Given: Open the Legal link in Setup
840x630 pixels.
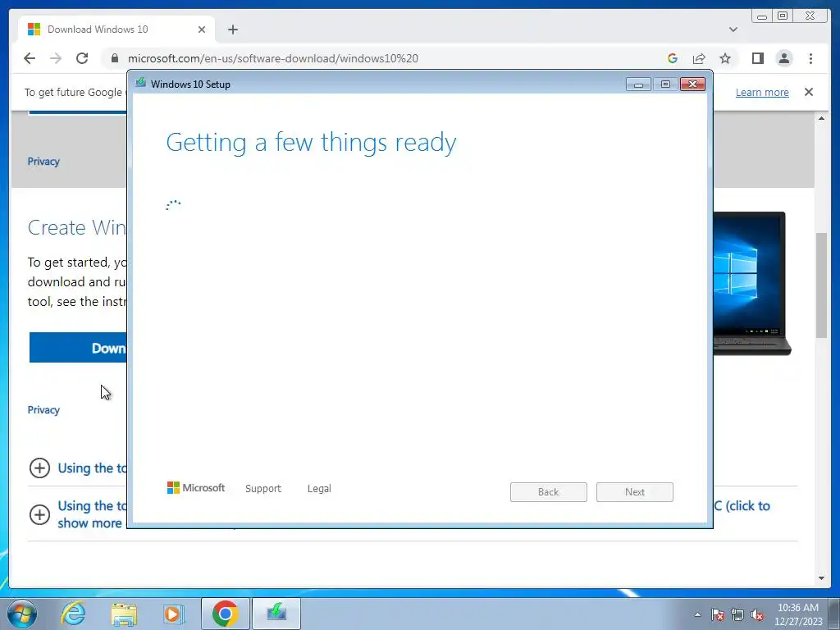Looking at the screenshot, I should pyautogui.click(x=319, y=489).
